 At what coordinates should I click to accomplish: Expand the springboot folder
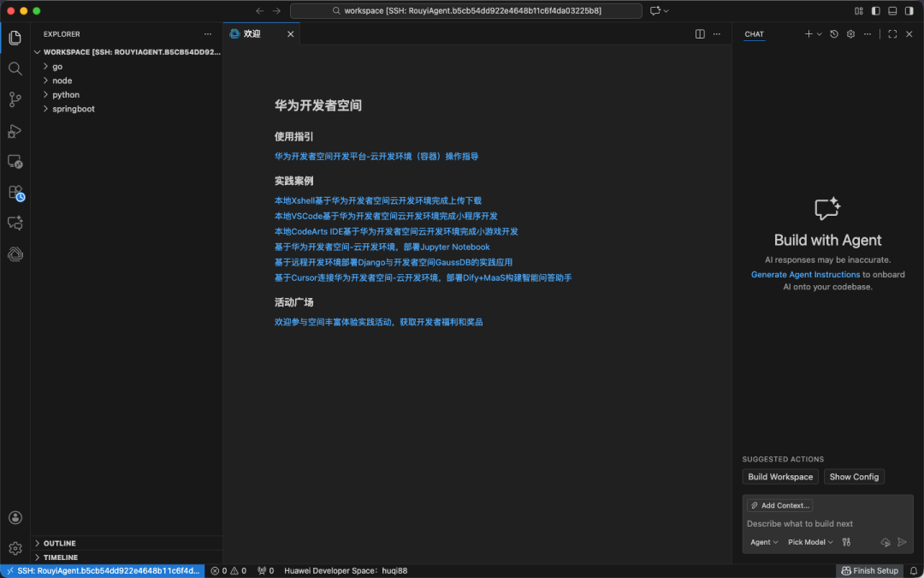127,109
